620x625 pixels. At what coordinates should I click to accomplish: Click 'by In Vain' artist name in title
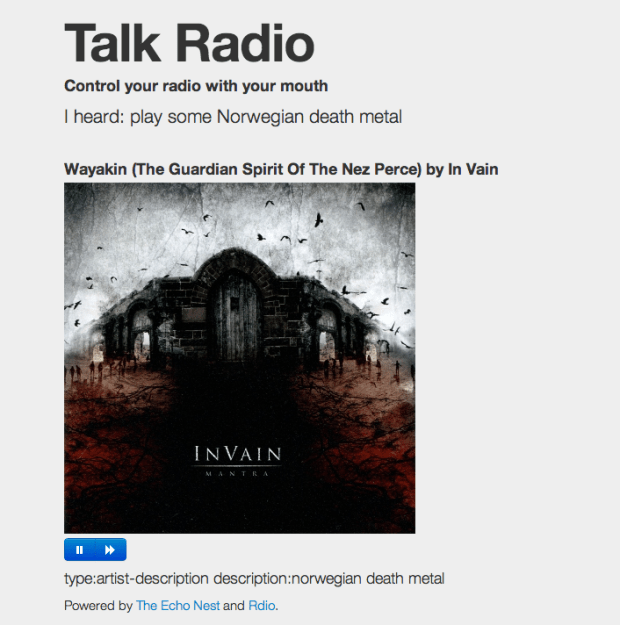pos(462,169)
